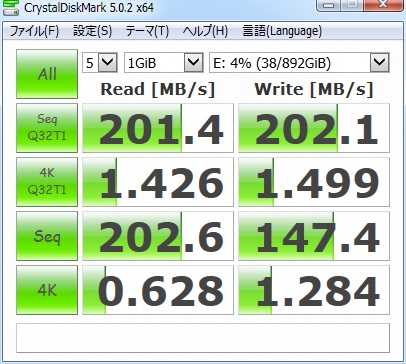Select the 4K Q32T1 write result 1.499
406x364 pixels.
314,182
